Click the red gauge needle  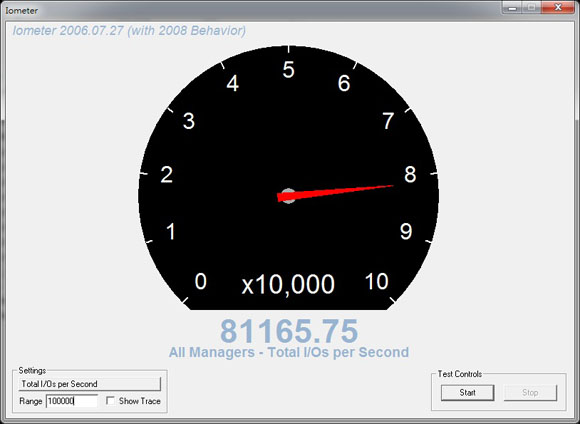coord(335,192)
